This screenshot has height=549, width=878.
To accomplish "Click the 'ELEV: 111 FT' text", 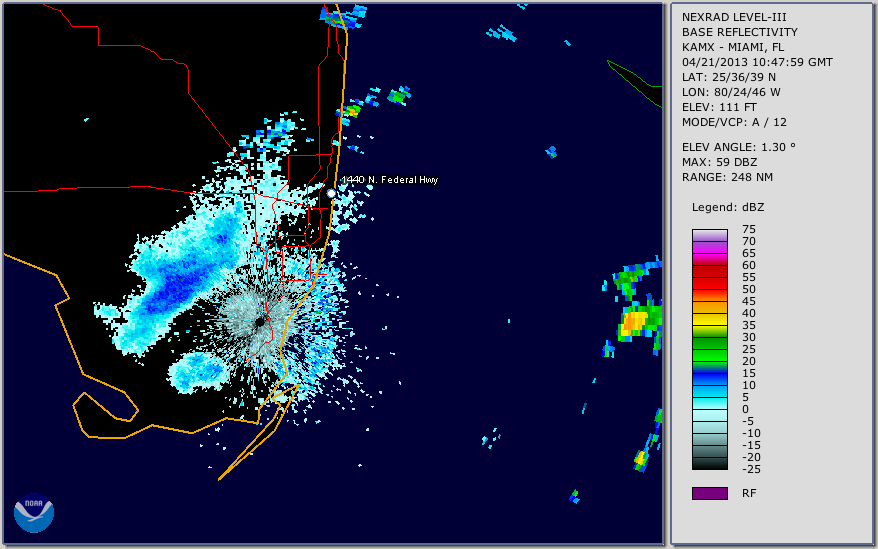I will point(720,107).
